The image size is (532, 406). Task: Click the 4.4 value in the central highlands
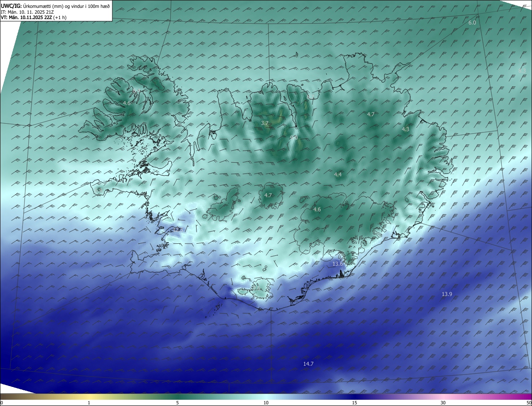pyautogui.click(x=338, y=175)
